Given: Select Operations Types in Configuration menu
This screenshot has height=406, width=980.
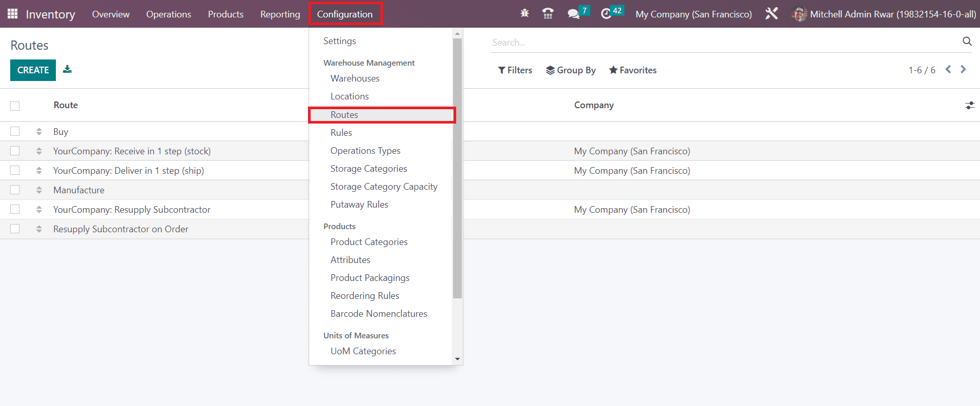Looking at the screenshot, I should 365,151.
